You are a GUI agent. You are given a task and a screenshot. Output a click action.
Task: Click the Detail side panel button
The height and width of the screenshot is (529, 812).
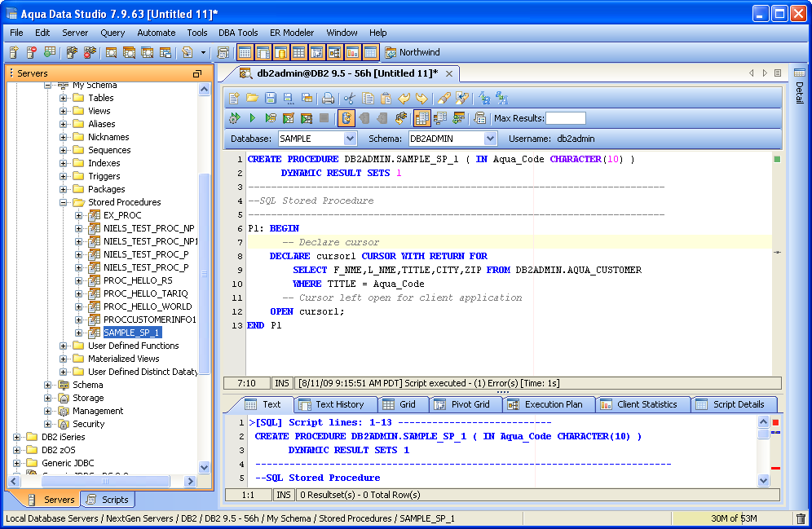point(800,86)
